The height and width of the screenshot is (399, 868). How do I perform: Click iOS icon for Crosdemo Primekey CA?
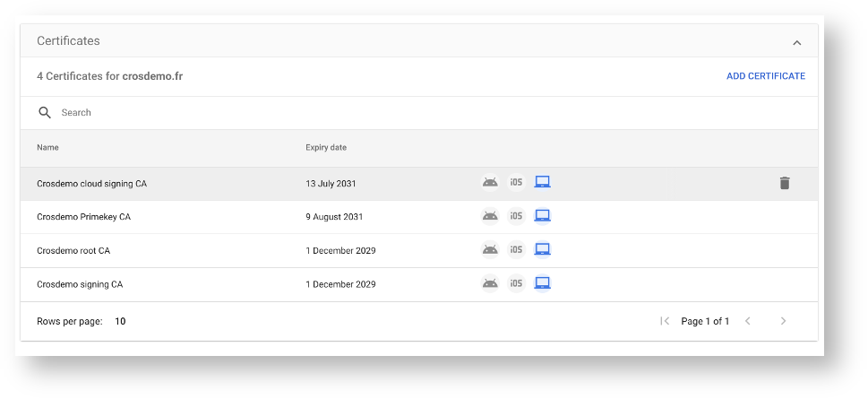(516, 216)
